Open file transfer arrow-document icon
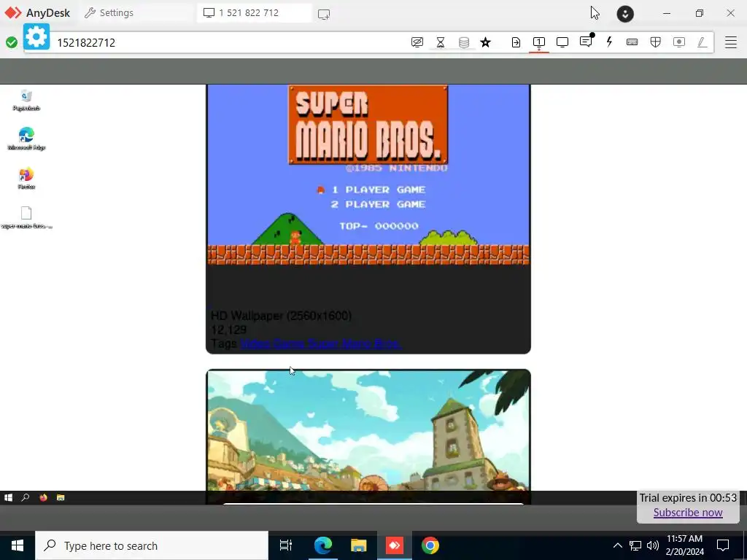 tap(516, 42)
